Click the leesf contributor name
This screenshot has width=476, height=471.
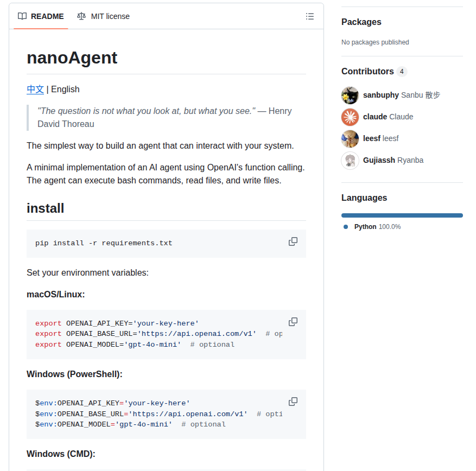click(x=372, y=138)
